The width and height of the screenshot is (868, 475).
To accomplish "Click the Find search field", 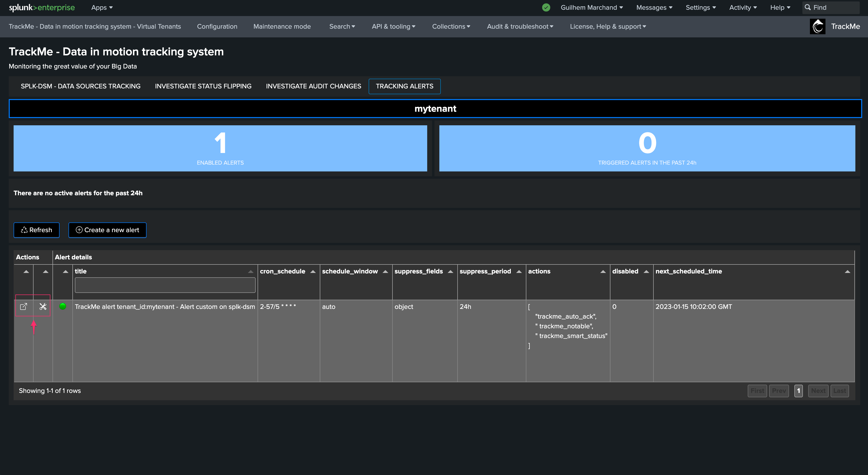I will (831, 7).
